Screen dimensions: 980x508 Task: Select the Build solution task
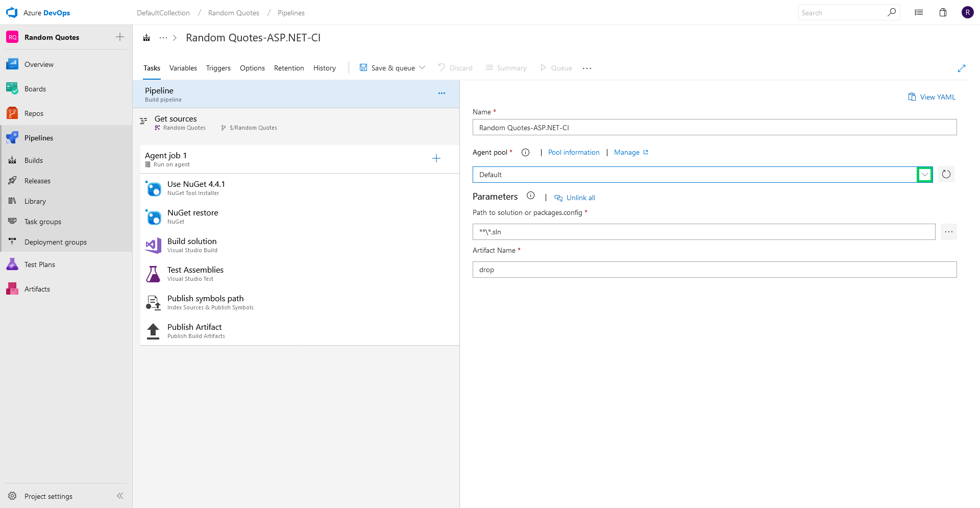[300, 245]
